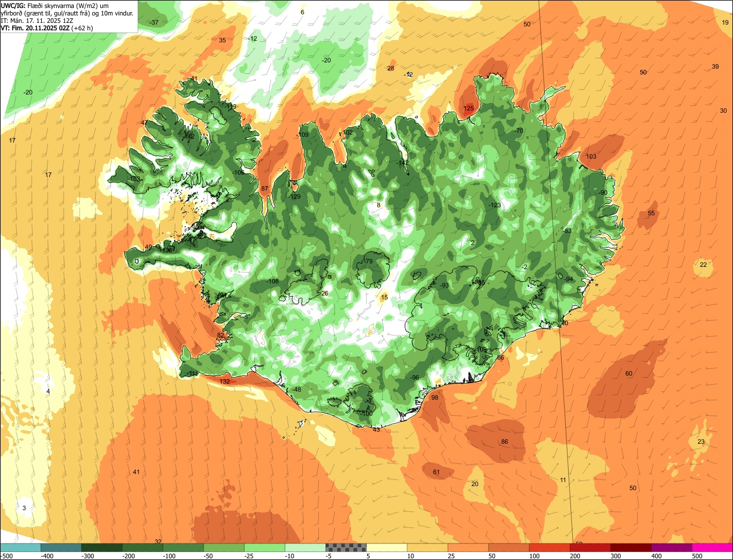This screenshot has height=560, width=733.
Task: Click the map value '61' over the southern sea
Action: (436, 472)
